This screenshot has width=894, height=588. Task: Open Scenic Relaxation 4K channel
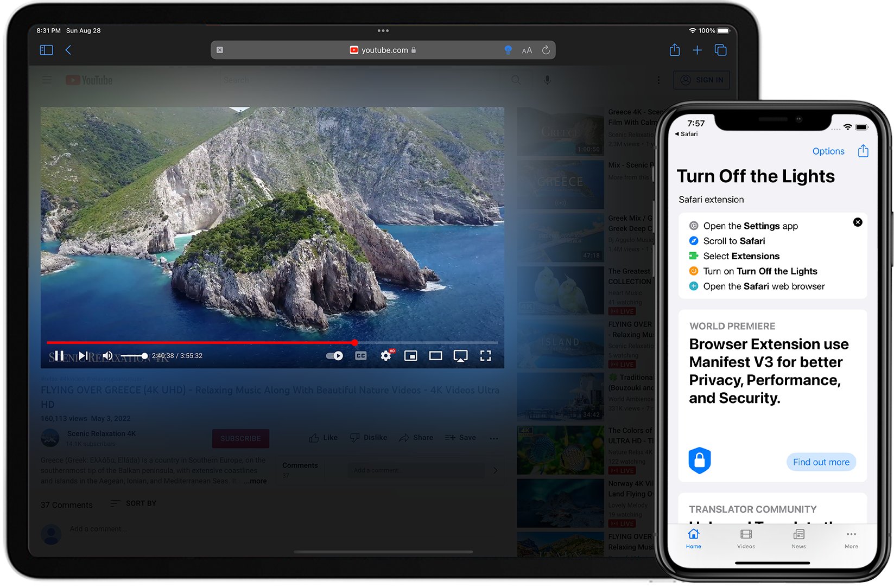coord(102,433)
